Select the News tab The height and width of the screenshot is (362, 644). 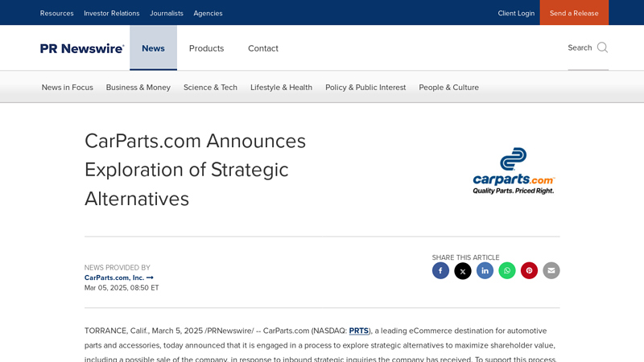pyautogui.click(x=153, y=48)
